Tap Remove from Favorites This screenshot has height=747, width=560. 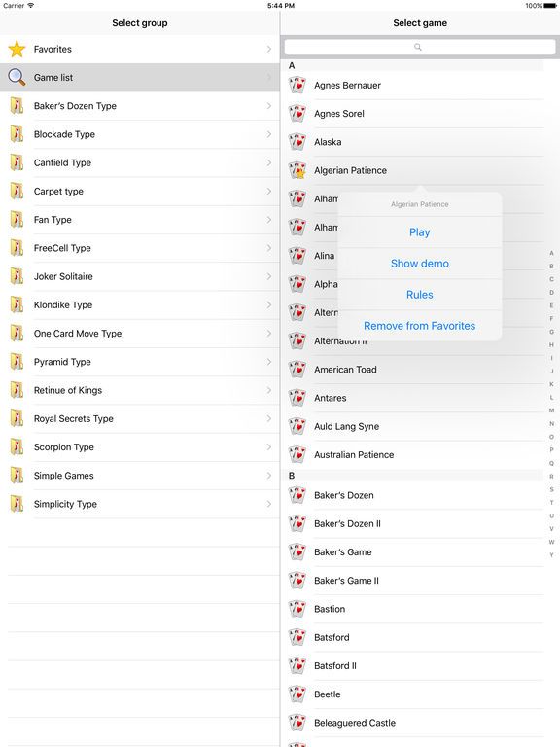click(x=420, y=326)
